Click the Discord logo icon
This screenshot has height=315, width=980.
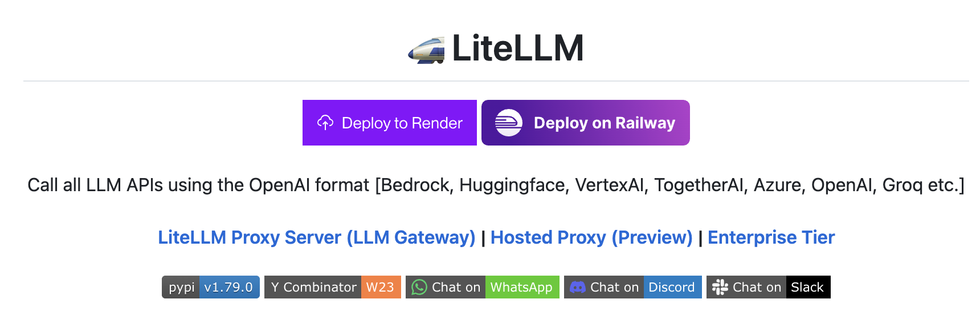click(578, 287)
